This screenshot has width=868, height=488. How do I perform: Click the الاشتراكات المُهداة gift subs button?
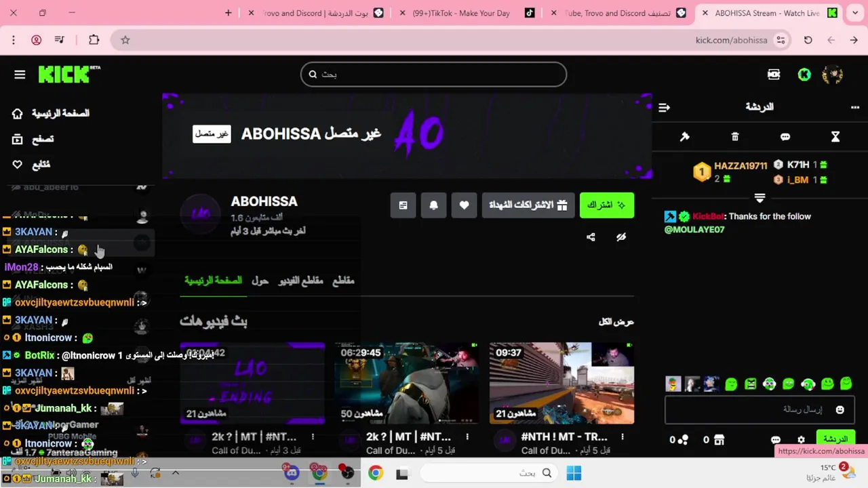pyautogui.click(x=528, y=205)
